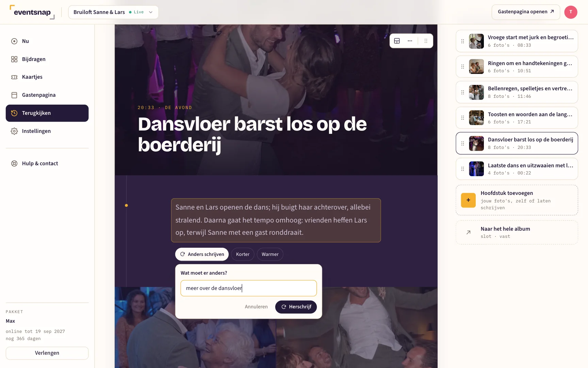The image size is (588, 368).
Task: Open Bijdragen in the sidebar
Action: pos(47,59)
